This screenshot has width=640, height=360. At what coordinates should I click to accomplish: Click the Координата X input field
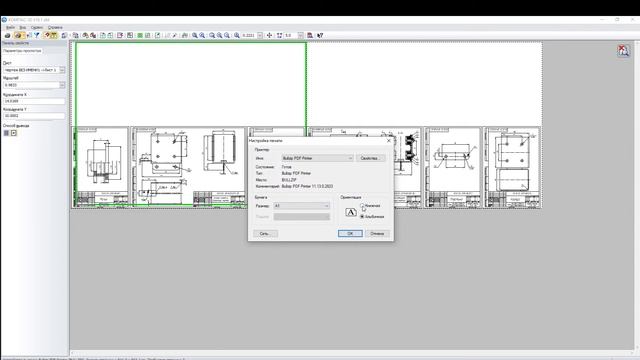34,101
